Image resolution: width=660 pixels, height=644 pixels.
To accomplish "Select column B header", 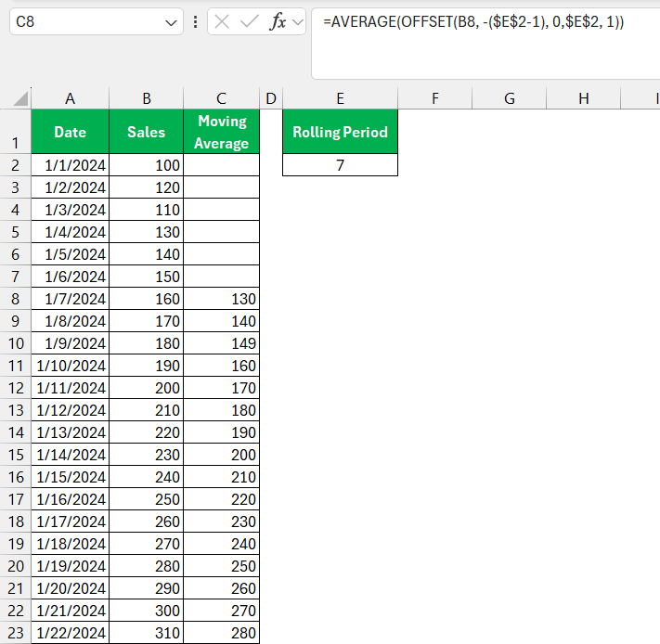I will (x=146, y=98).
